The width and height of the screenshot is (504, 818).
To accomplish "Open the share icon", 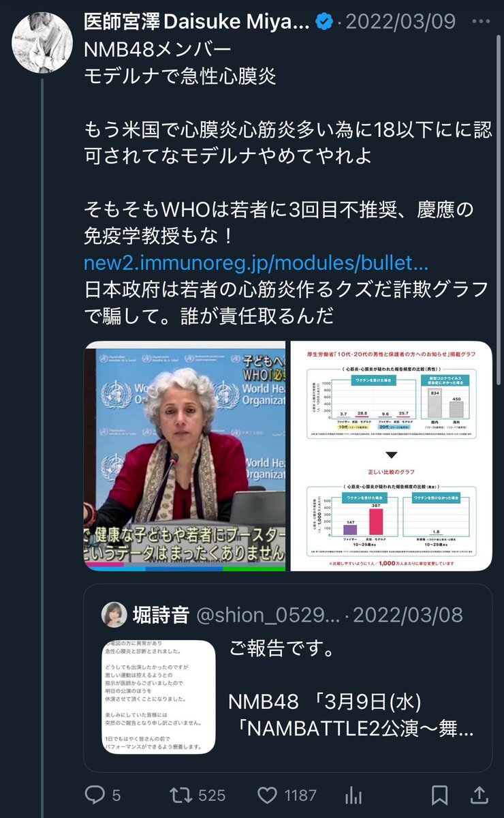I will pyautogui.click(x=479, y=795).
